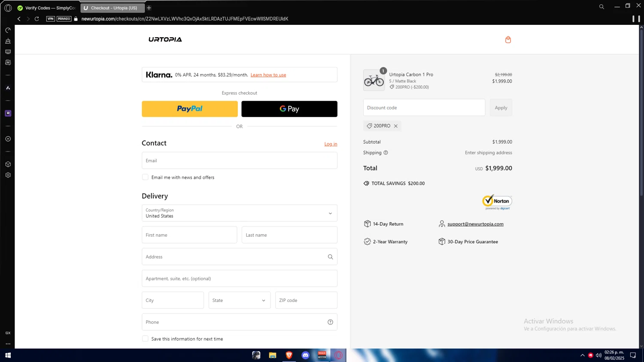
Task: Click the volume speaker tray icon
Action: [x=598, y=355]
